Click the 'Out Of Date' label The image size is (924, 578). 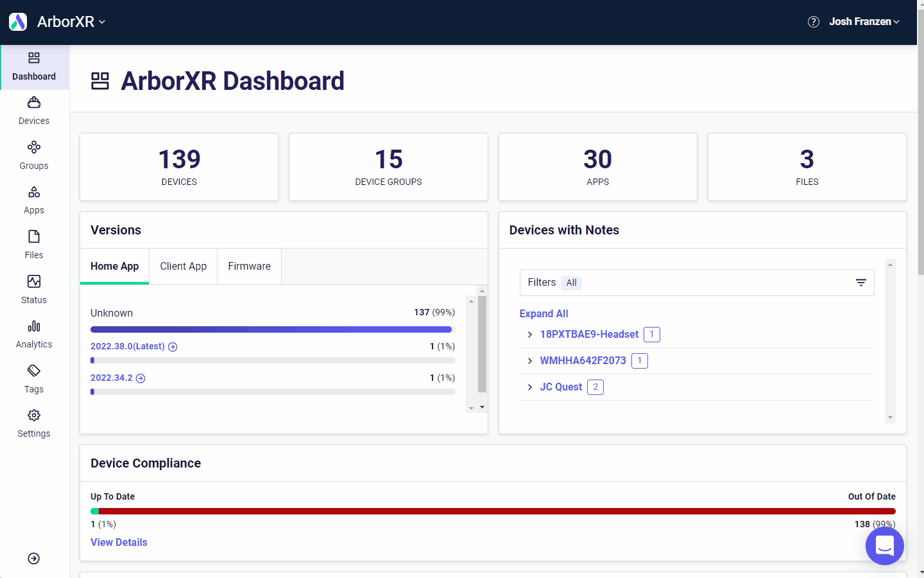(872, 496)
